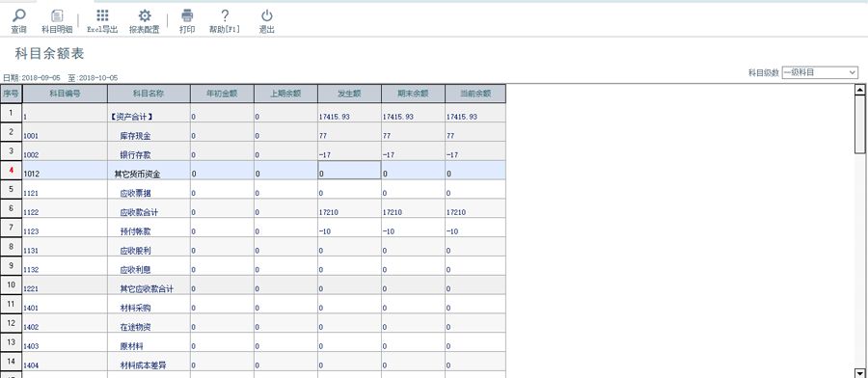The width and height of the screenshot is (868, 378).
Task: Click the 期末余额 column header
Action: (413, 94)
